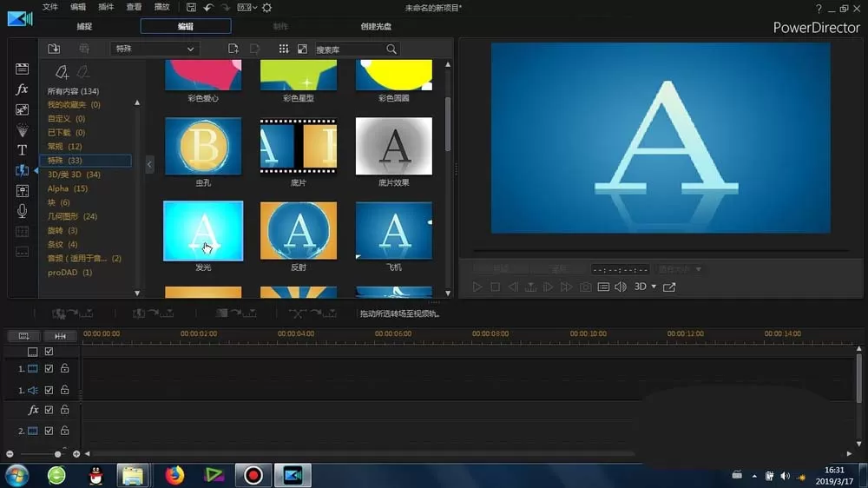Click the library grid view icon

284,49
